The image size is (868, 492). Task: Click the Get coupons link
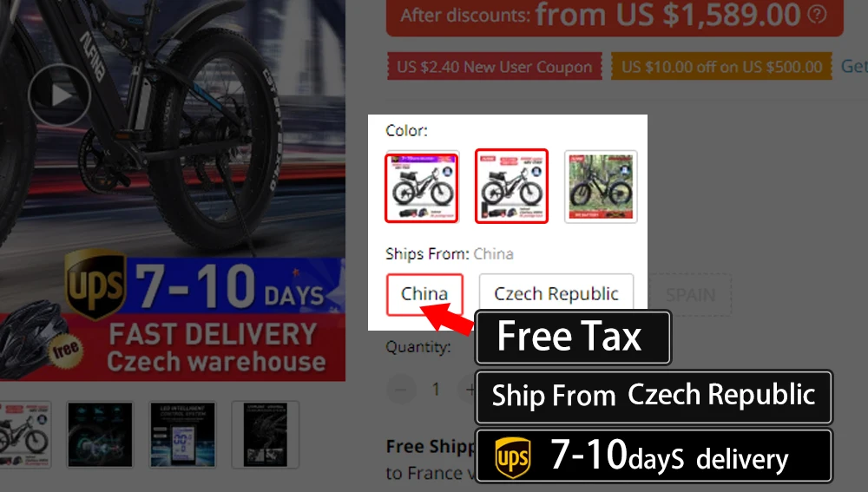coord(854,67)
